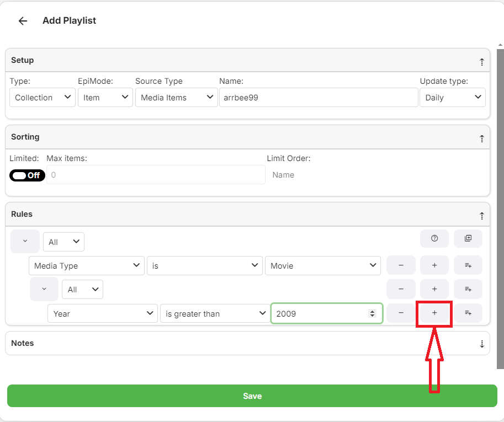504x422 pixels.
Task: Add a rule after Media Type row
Action: (x=434, y=265)
